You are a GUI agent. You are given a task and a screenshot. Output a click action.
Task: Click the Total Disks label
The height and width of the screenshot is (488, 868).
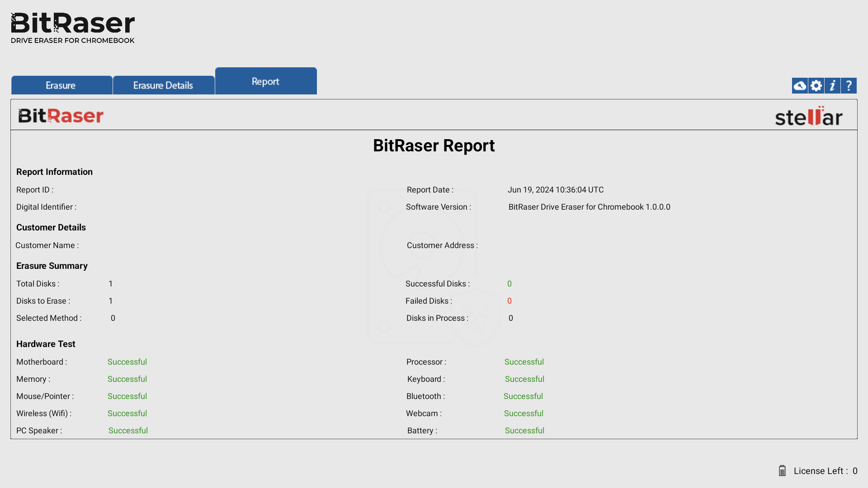[38, 284]
